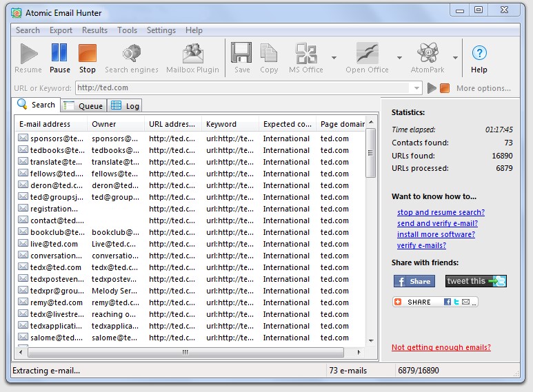Screen dimensions: 533x392
Task: Open the Help menu
Action: tap(194, 30)
